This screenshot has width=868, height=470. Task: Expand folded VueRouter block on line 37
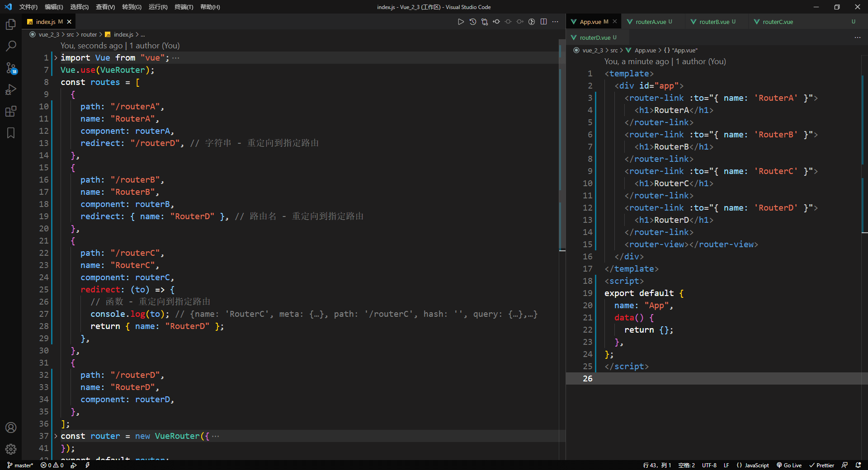56,436
